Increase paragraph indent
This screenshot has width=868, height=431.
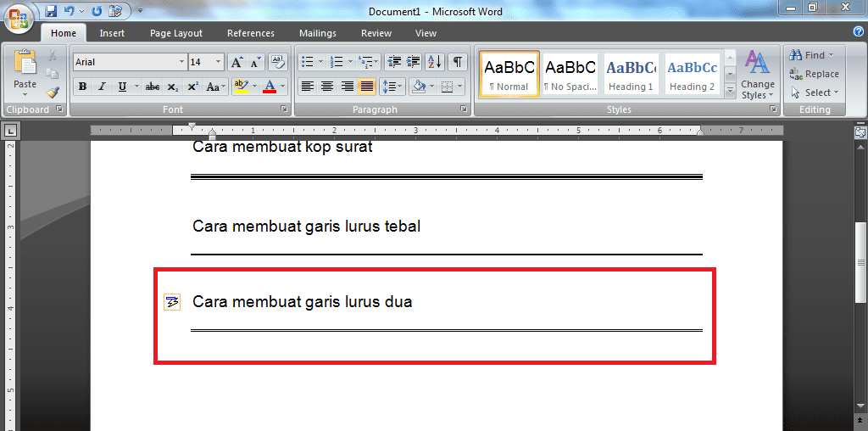click(413, 61)
